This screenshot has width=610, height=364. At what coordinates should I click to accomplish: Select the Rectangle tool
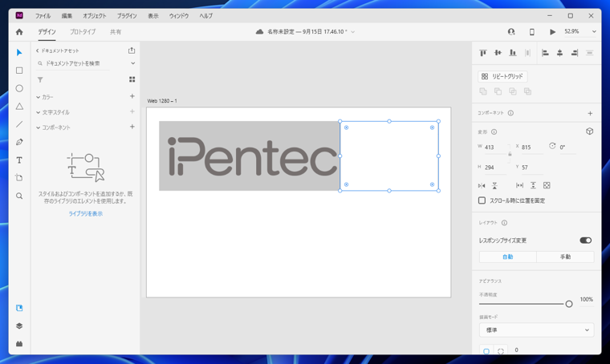coord(19,71)
